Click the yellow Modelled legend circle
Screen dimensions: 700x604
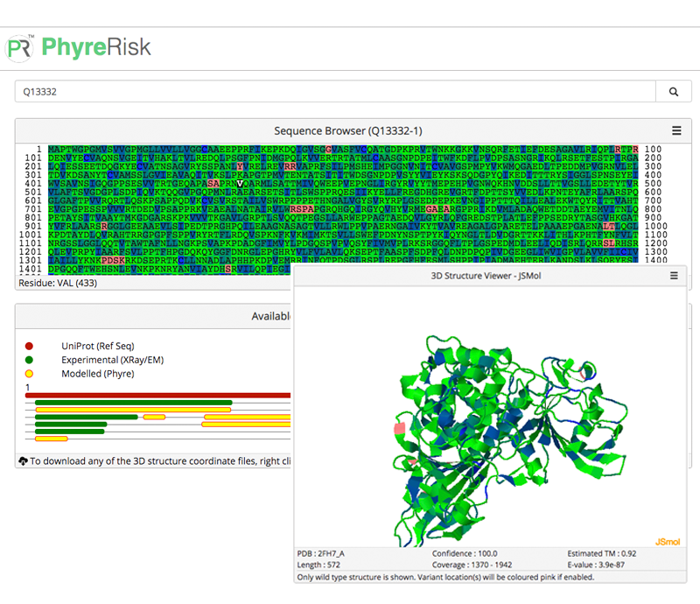(x=29, y=374)
